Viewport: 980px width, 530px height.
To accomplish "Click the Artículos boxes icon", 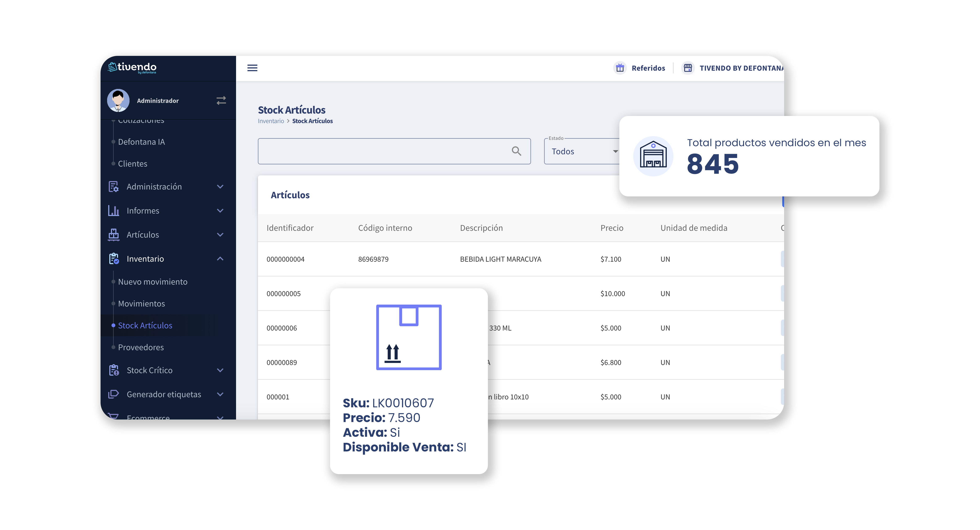I will point(113,234).
